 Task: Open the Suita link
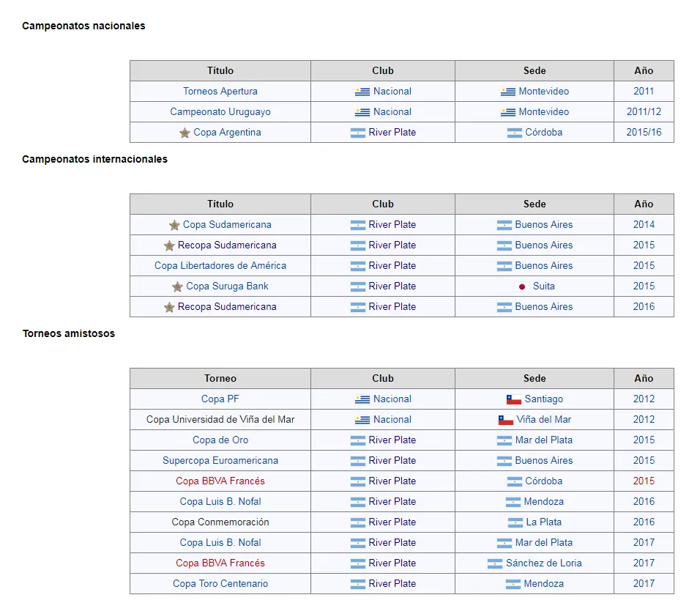tap(544, 286)
